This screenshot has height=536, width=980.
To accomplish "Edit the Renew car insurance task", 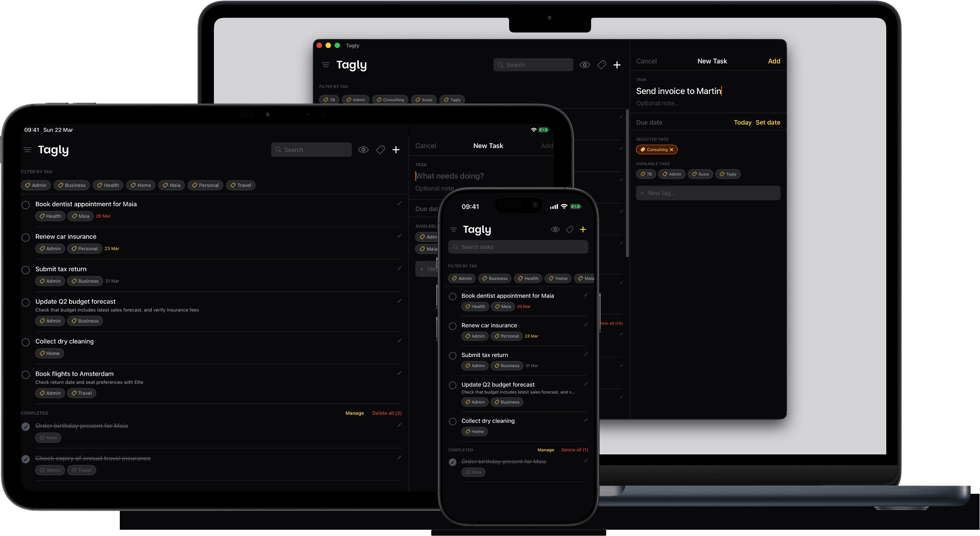I will (x=399, y=236).
